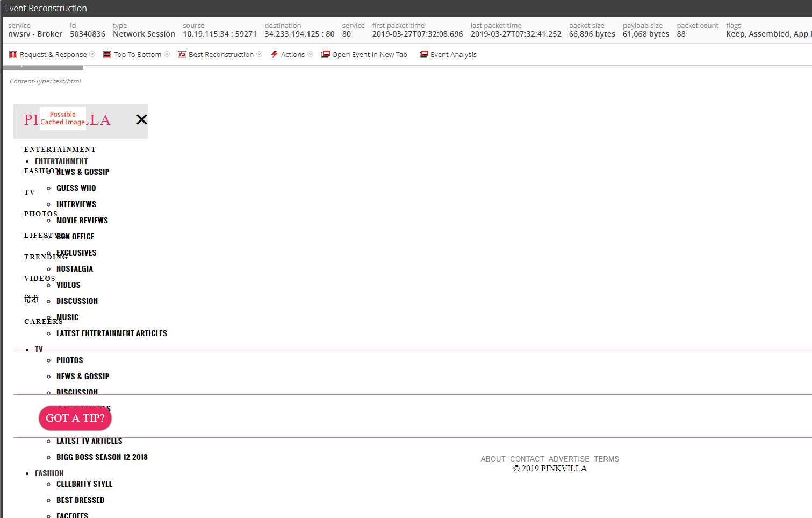Close the Pinkvilla menu with X icon

click(x=141, y=119)
